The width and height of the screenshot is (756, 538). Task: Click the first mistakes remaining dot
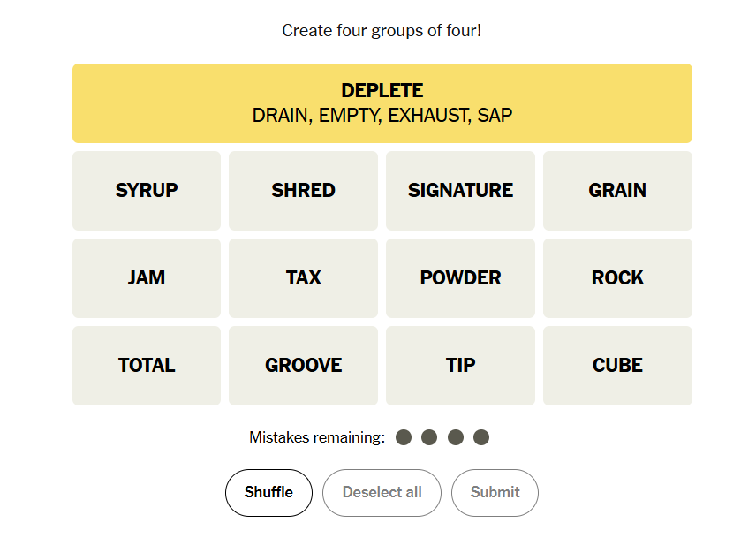(404, 437)
